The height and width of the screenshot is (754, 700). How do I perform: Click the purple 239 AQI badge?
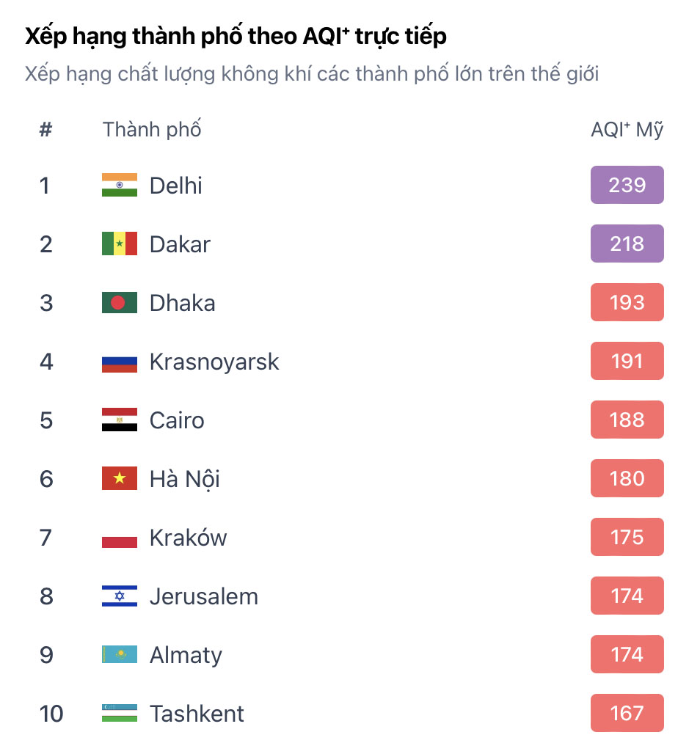pos(627,185)
